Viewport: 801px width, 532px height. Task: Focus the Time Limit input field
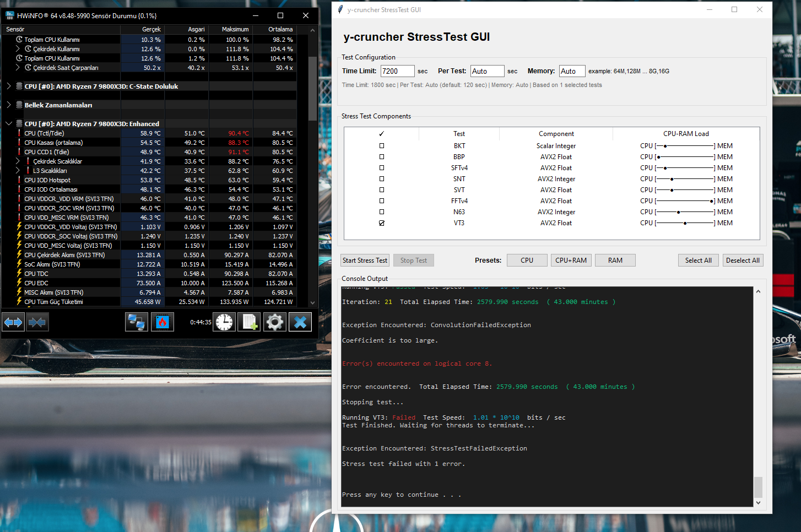pos(397,71)
